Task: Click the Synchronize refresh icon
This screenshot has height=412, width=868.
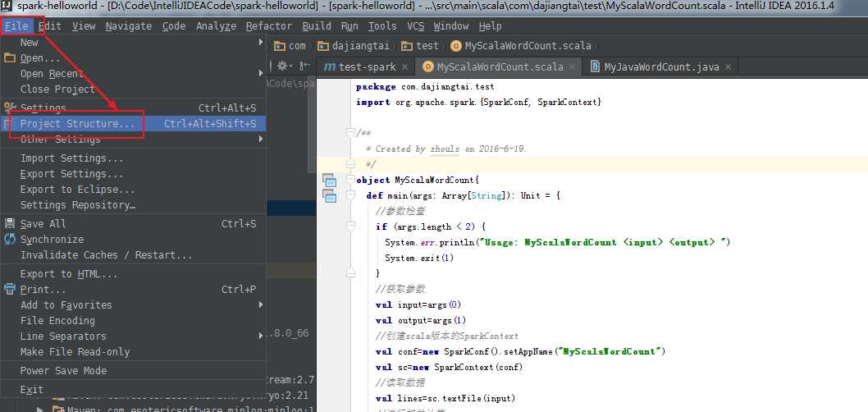Action: 9,239
